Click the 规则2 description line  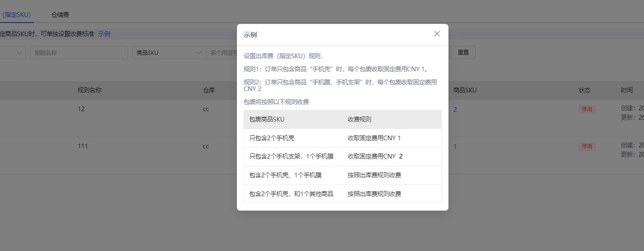point(340,85)
